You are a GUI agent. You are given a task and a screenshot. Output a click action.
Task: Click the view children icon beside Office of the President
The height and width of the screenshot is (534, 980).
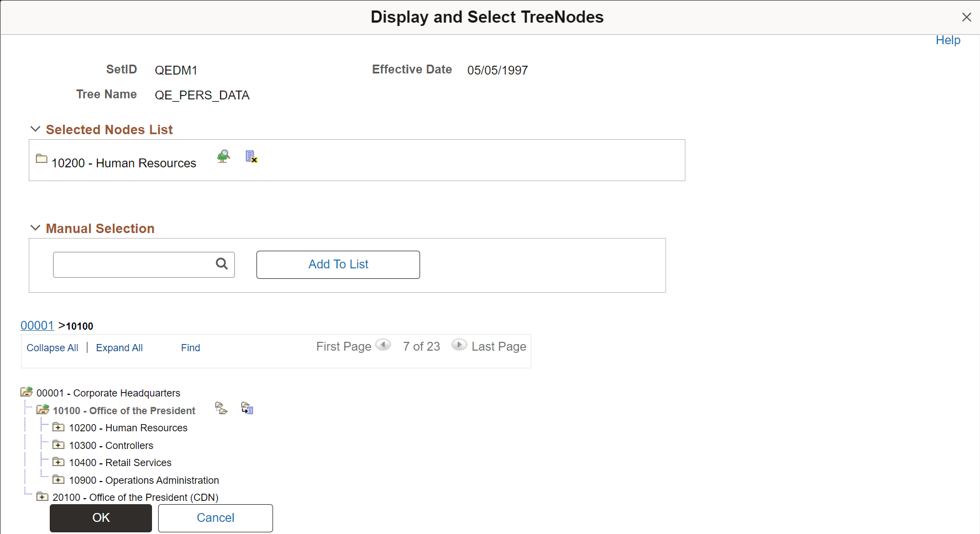pos(222,408)
